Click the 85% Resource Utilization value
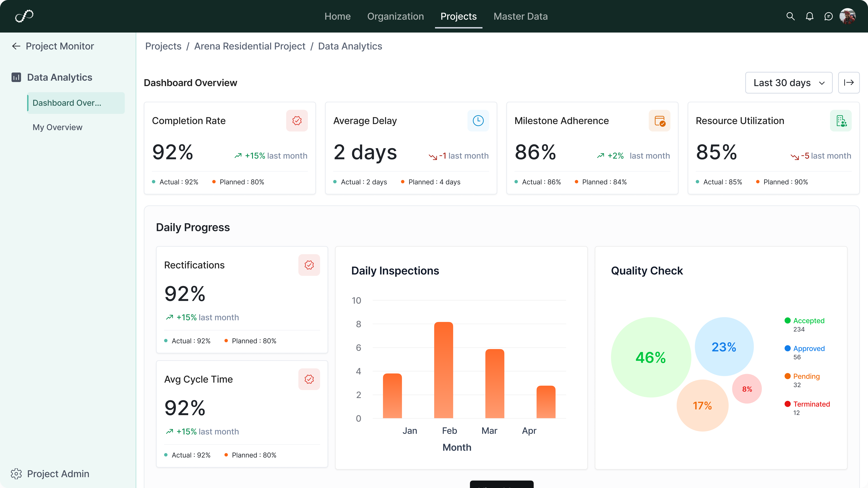 click(x=717, y=152)
